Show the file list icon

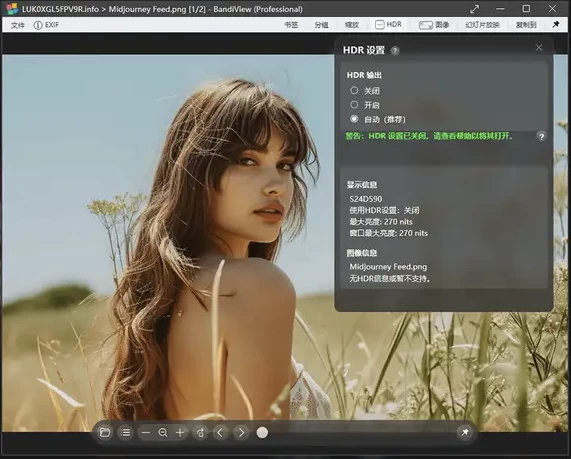click(x=126, y=432)
